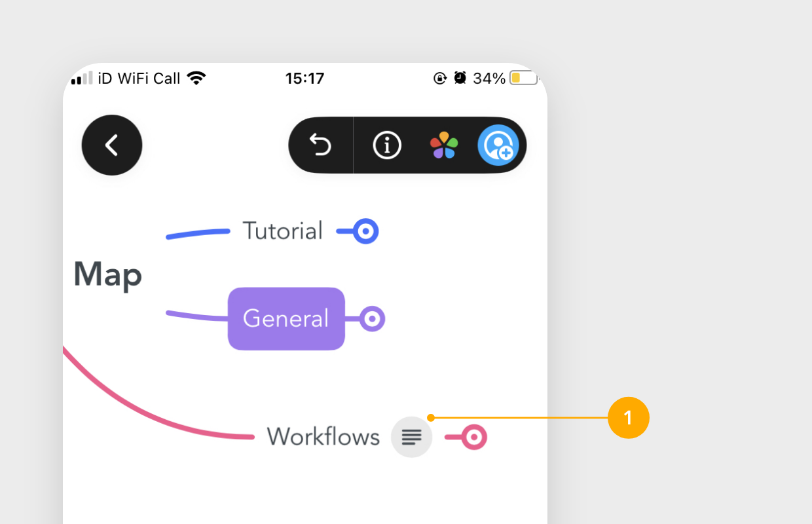Tap the orientation lock status icon
This screenshot has height=524, width=812.
[x=440, y=79]
